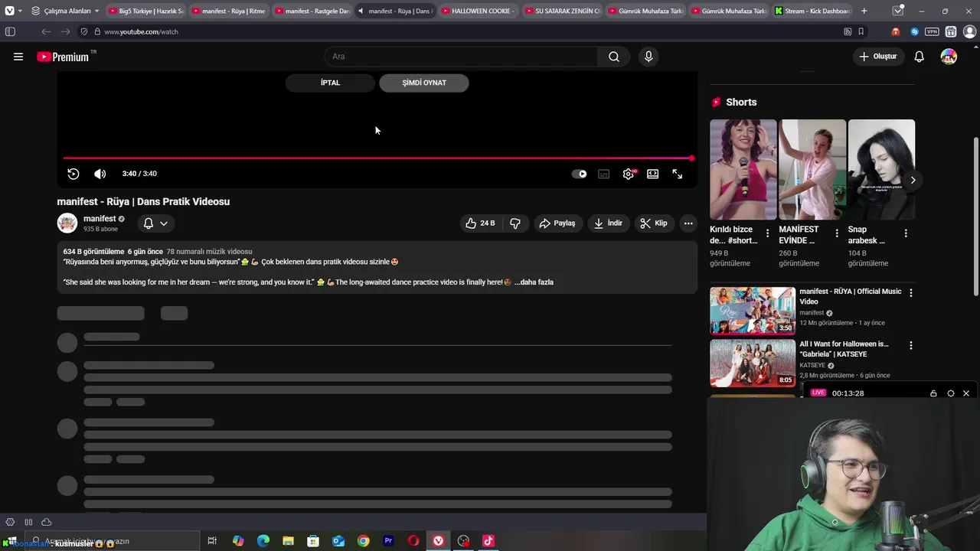Screen dimensions: 980x551
Task: Click the search magnifier button
Action: click(614, 57)
